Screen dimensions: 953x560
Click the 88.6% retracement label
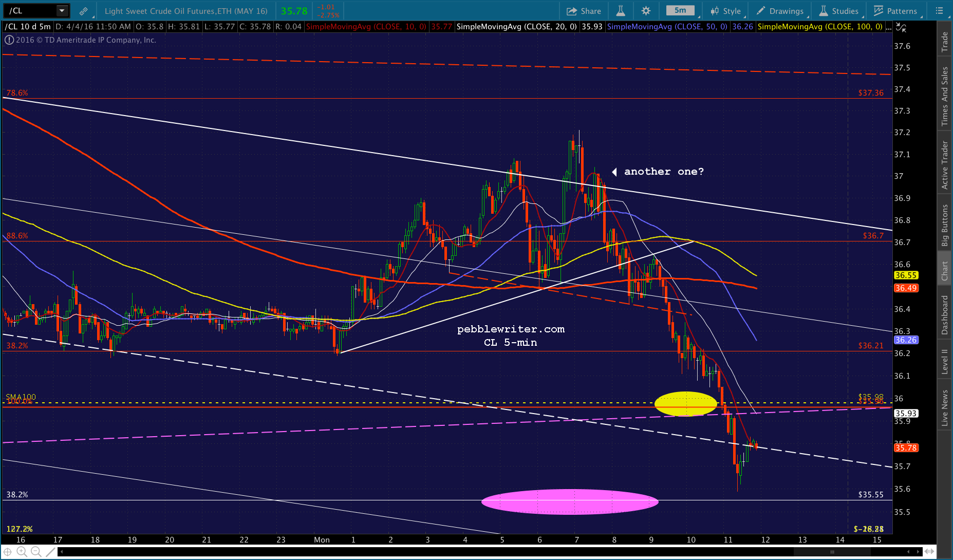pos(17,236)
